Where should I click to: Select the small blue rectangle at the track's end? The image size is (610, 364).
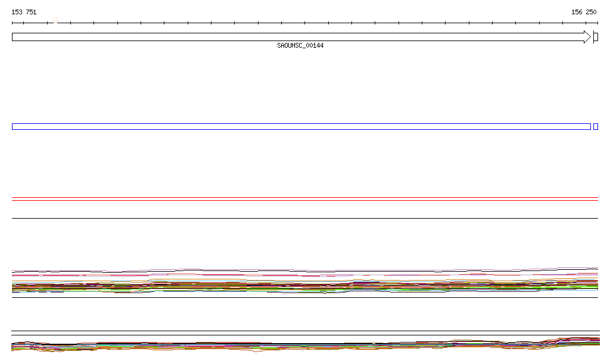596,126
